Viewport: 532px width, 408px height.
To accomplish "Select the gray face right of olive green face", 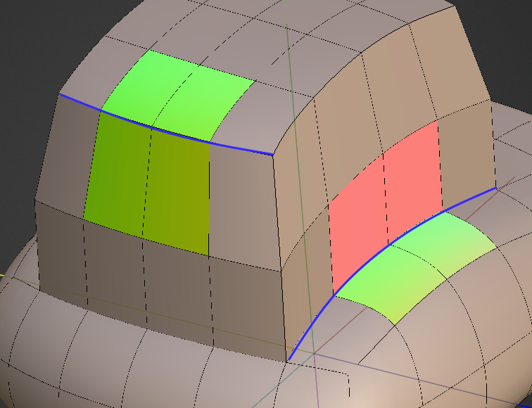I will point(243,204).
